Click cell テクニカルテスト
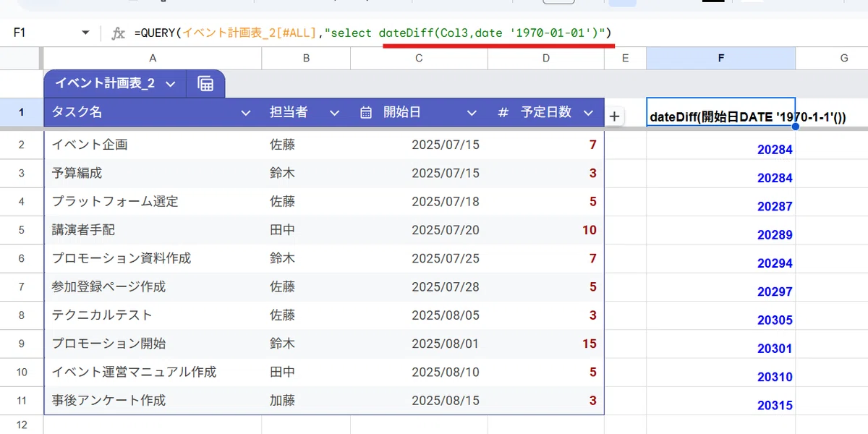 tap(153, 315)
